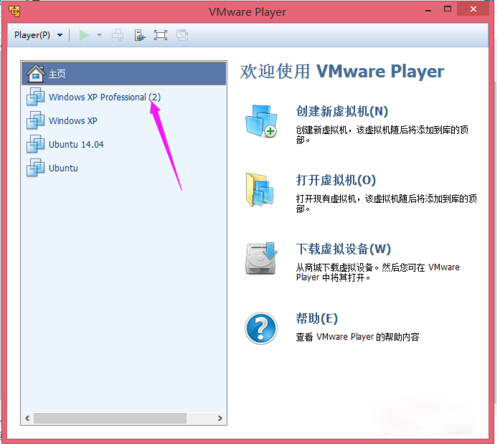Select the Ubuntu virtual machine
The image size is (497, 444).
tap(124, 168)
